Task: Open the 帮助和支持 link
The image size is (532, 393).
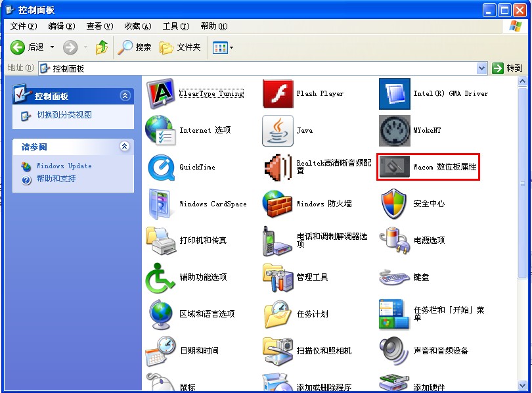Action: (x=56, y=179)
